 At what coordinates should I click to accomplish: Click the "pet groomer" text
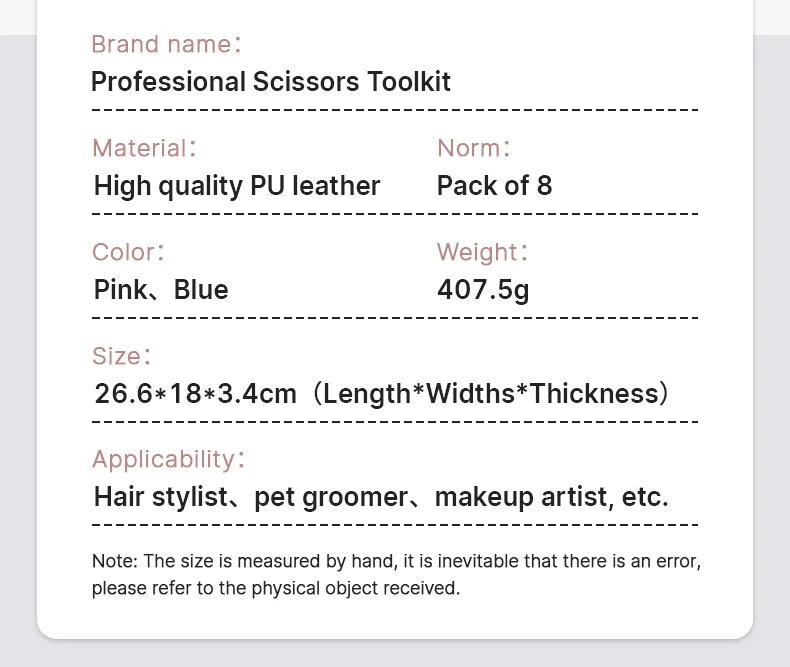(331, 497)
